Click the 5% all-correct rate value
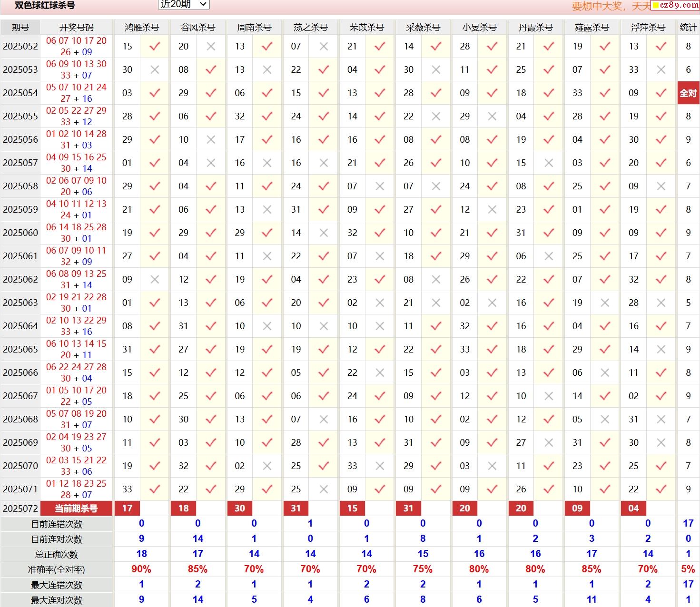 click(x=688, y=569)
